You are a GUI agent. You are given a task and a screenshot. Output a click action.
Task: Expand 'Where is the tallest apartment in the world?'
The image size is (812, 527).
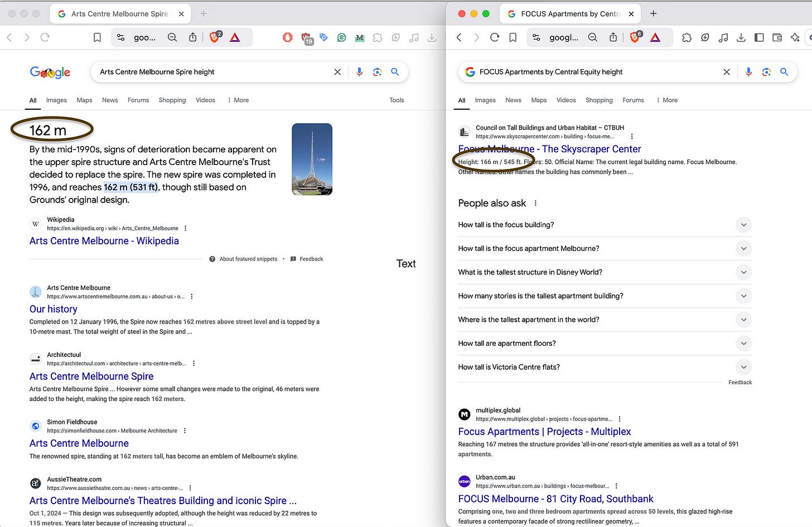(605, 320)
